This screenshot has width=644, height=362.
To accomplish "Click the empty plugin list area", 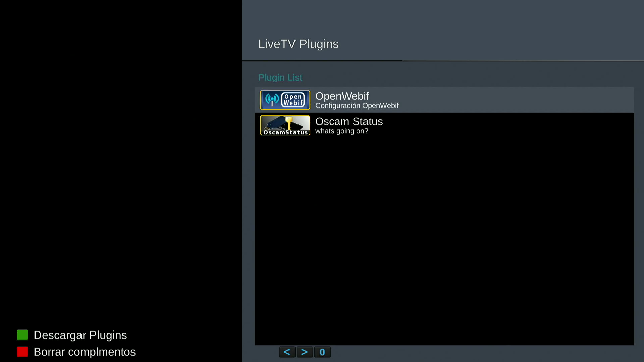I will tap(444, 241).
